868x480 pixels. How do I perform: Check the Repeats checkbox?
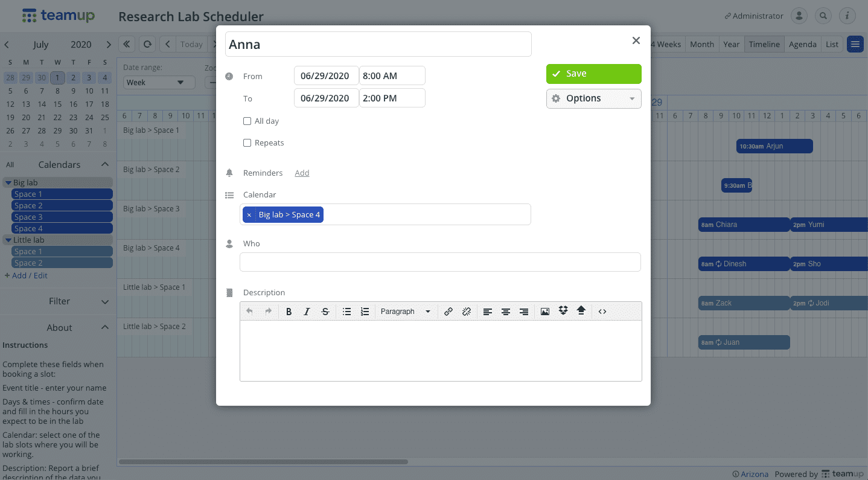[247, 143]
